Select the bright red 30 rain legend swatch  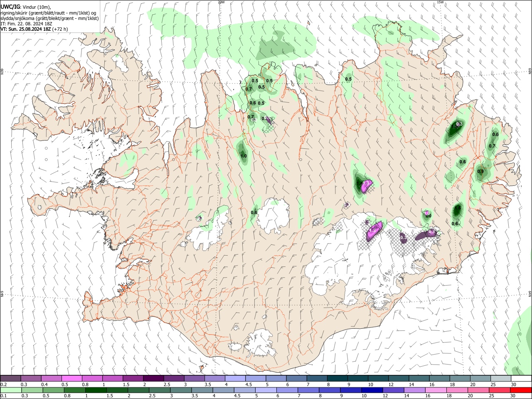pyautogui.click(x=522, y=390)
